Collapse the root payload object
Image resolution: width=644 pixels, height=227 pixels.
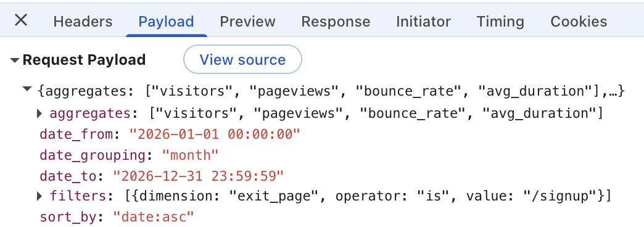click(28, 89)
